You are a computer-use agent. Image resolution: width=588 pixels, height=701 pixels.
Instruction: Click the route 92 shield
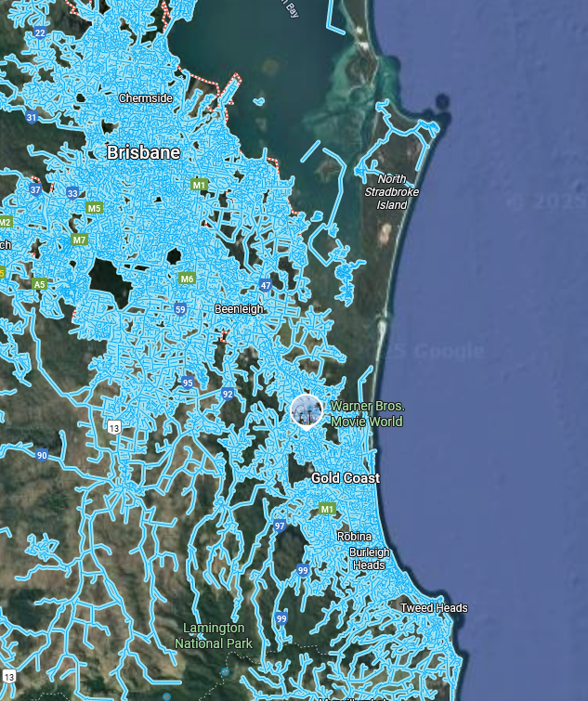click(228, 395)
